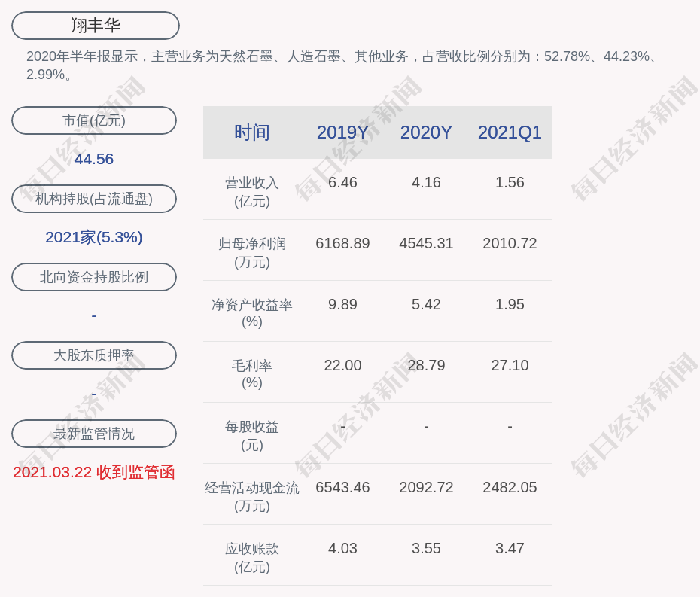Select the 市值(亿元) label pill
The image size is (700, 597).
pyautogui.click(x=94, y=120)
